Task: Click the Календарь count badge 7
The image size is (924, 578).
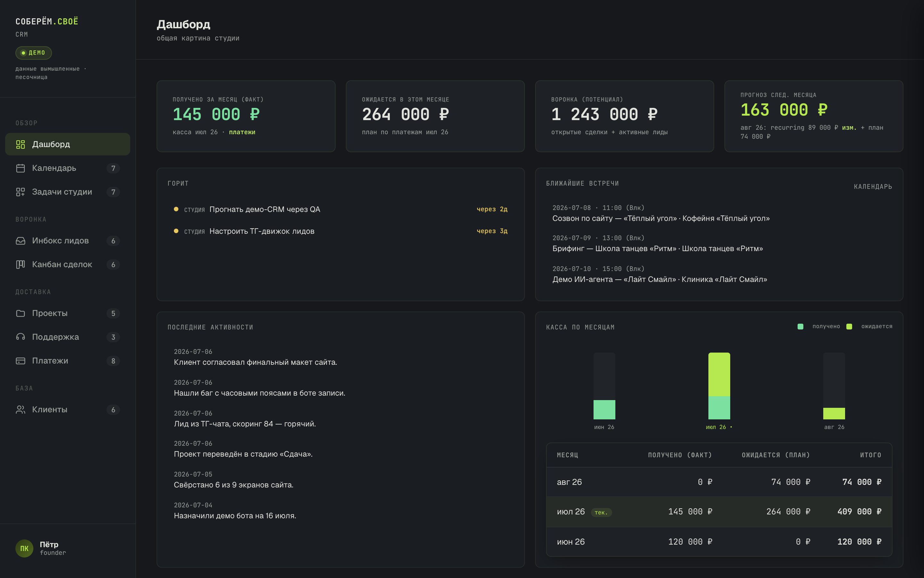Action: click(x=113, y=168)
